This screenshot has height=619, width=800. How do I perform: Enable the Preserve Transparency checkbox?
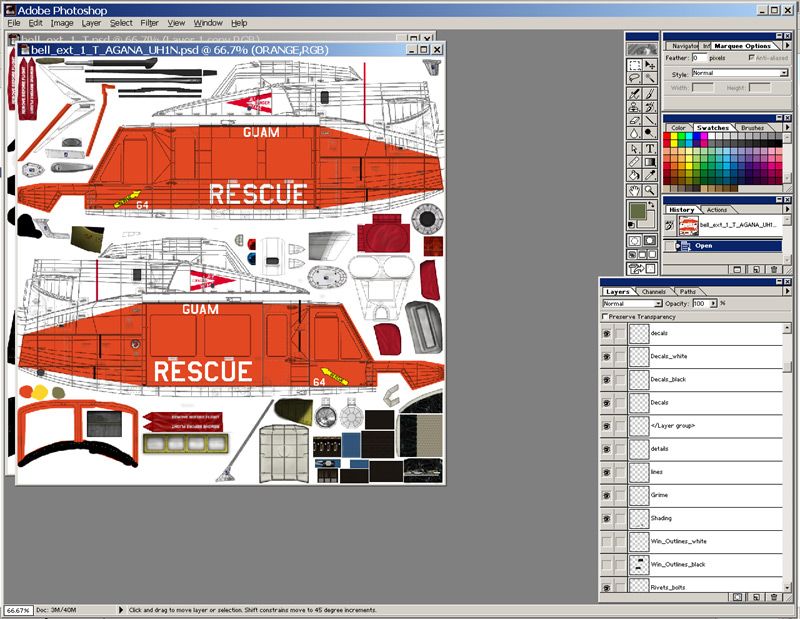tap(605, 317)
